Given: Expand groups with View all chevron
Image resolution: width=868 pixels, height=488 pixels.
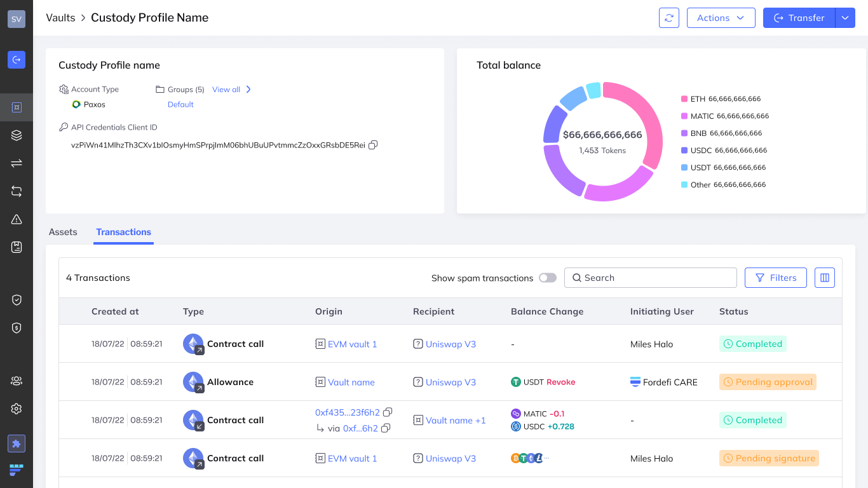Looking at the screenshot, I should point(248,90).
